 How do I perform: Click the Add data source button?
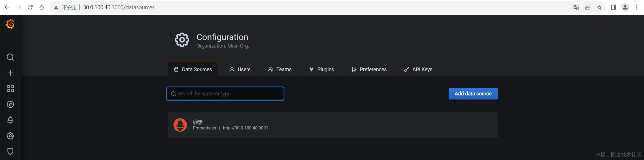pos(473,94)
